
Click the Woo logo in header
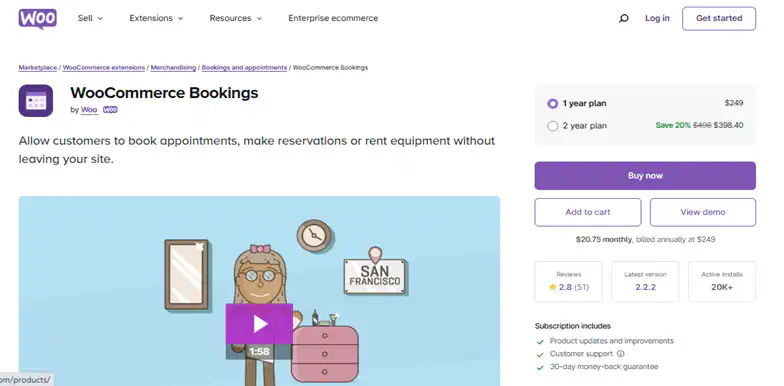coord(38,18)
